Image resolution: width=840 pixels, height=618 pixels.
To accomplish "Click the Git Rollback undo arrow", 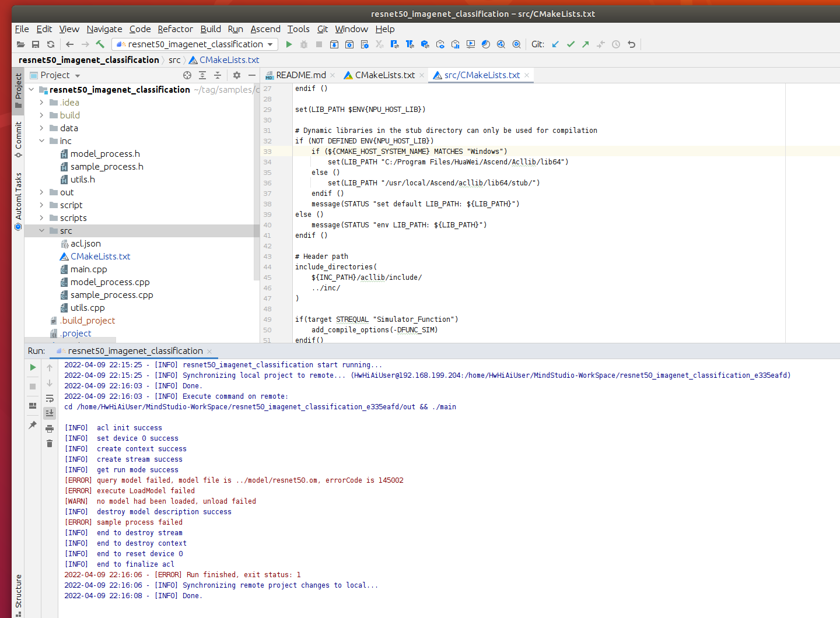I will [631, 44].
